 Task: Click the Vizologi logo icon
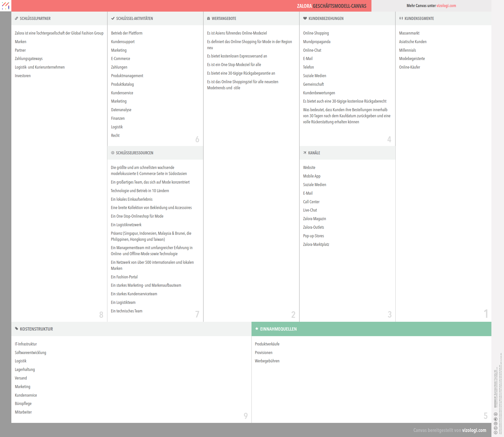click(x=6, y=6)
